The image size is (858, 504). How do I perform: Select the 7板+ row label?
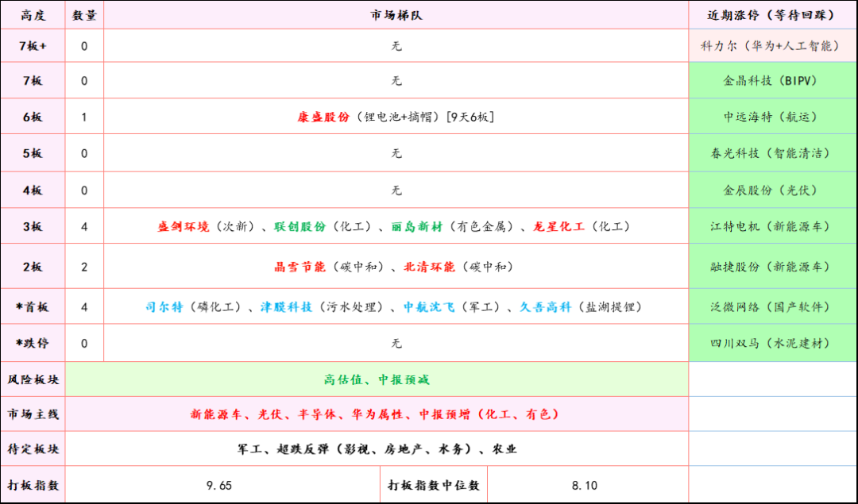[33, 46]
